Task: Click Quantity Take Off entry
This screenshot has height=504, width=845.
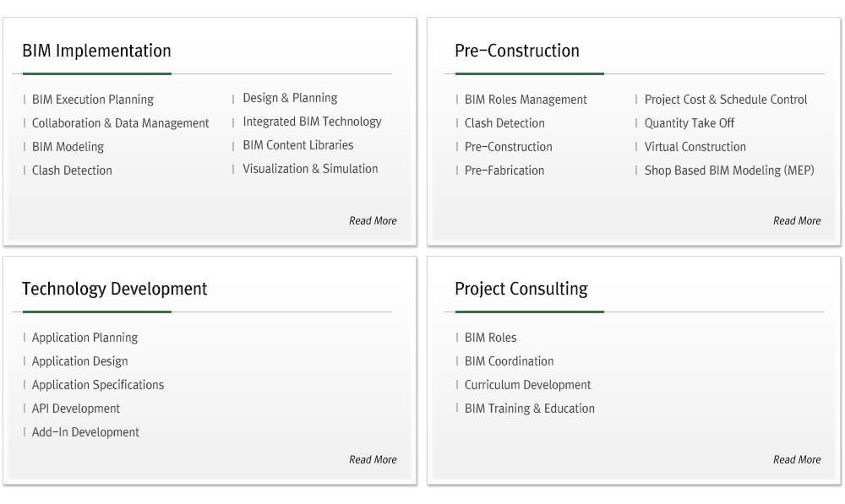Action: click(x=690, y=123)
